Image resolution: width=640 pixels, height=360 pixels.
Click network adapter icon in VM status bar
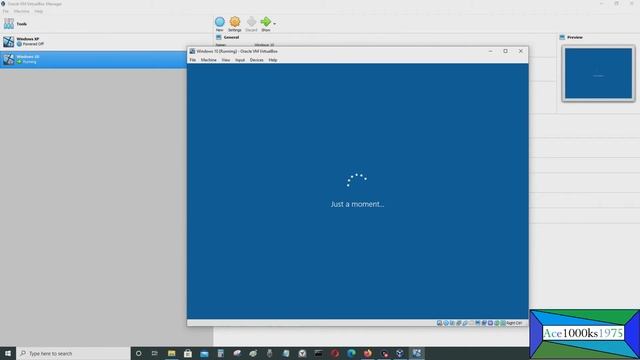[458, 323]
